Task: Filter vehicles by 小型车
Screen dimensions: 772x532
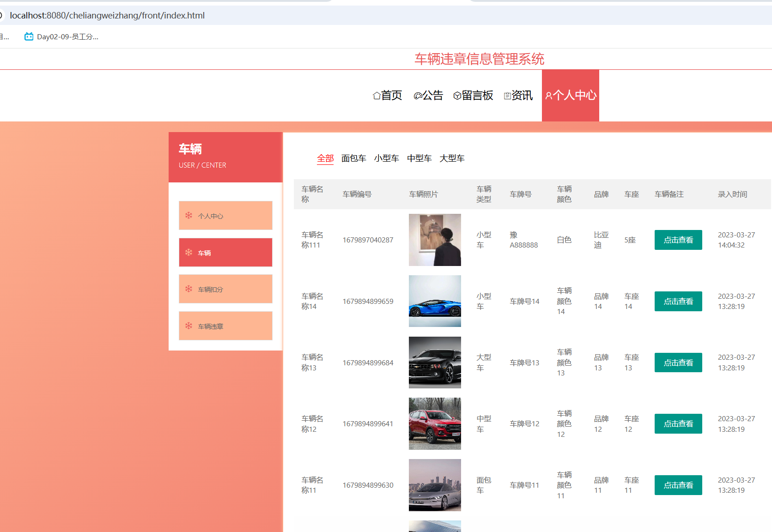Action: [x=387, y=158]
